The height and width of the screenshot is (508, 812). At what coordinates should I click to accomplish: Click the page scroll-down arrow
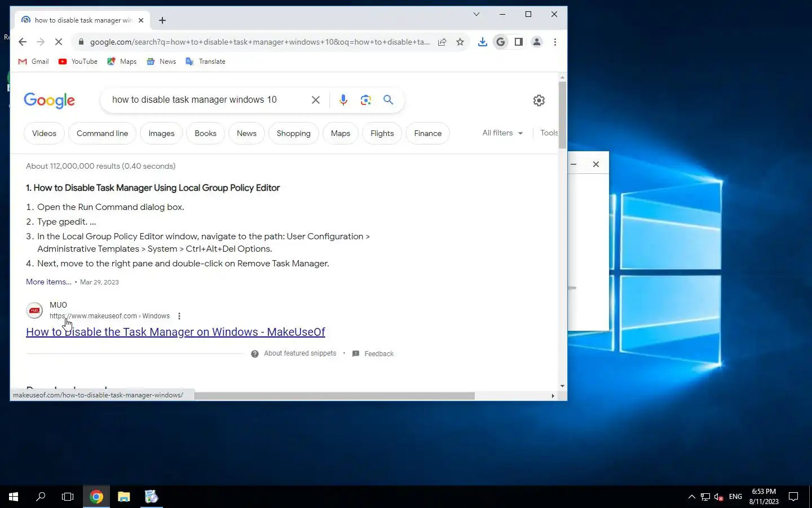[562, 387]
